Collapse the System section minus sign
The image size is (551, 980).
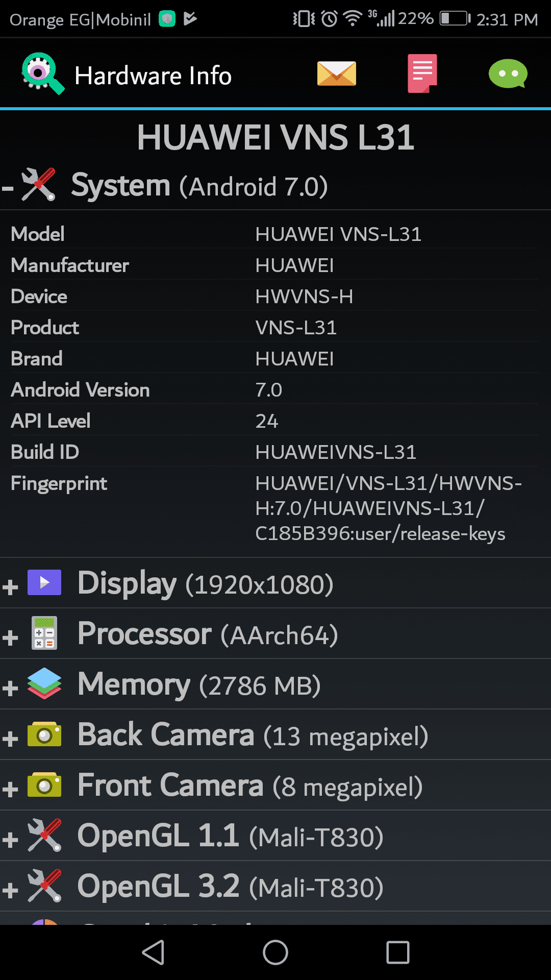[x=8, y=188]
